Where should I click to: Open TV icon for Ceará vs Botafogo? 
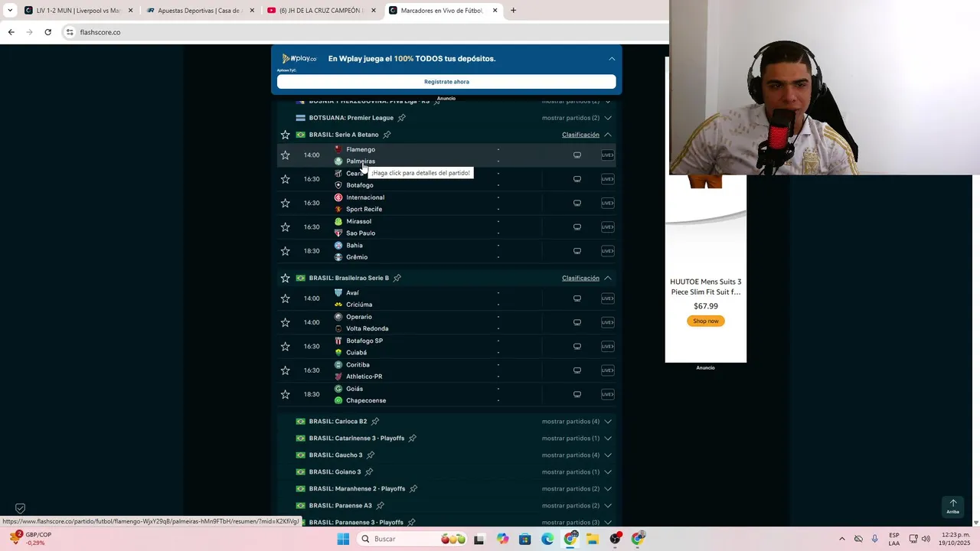577,179
